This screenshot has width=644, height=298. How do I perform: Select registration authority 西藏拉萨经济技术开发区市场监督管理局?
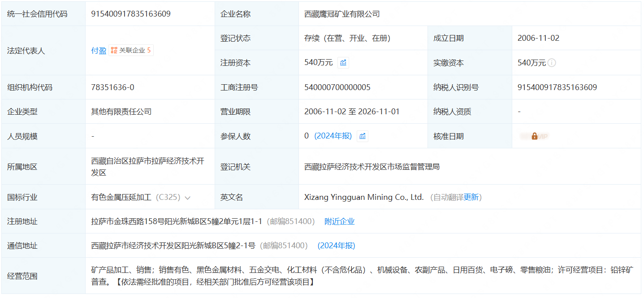coord(372,167)
